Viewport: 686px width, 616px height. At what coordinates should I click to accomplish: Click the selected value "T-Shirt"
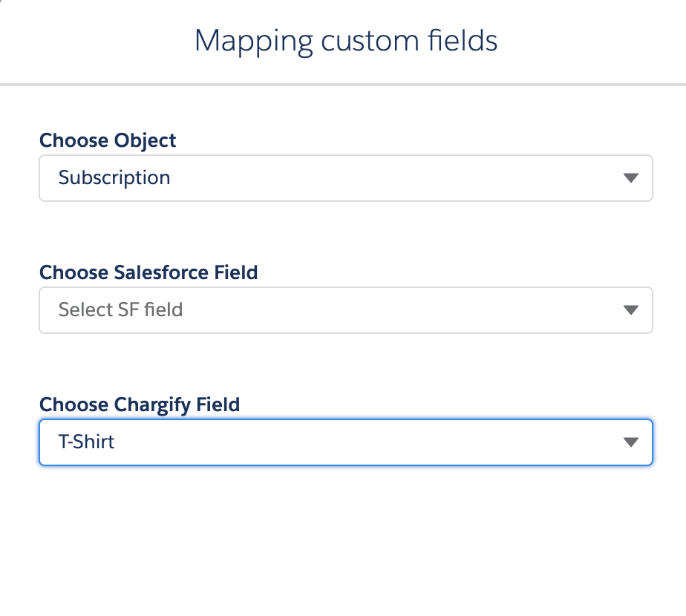click(86, 442)
